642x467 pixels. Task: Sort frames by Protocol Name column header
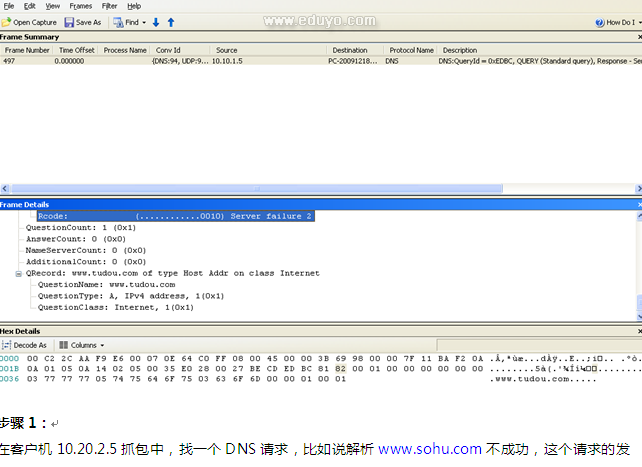coord(411,49)
